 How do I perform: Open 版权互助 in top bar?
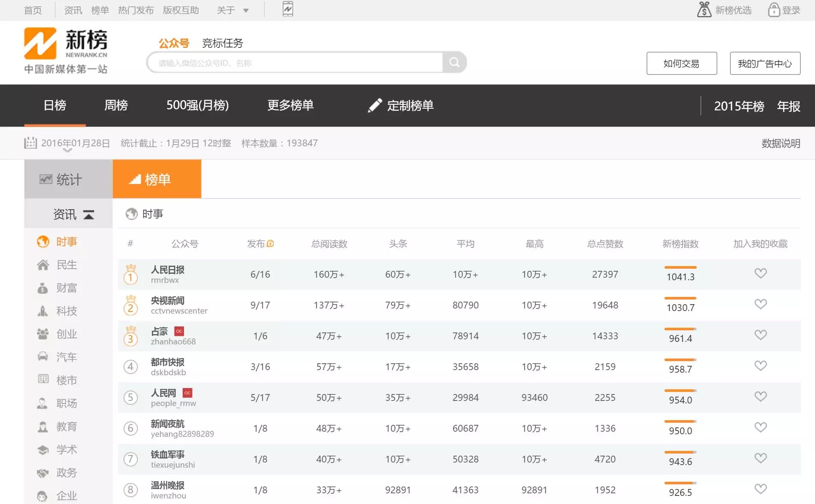pyautogui.click(x=181, y=10)
